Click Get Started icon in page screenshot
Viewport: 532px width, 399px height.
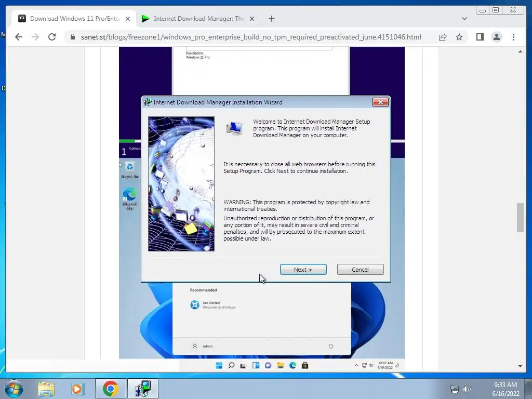tap(195, 304)
